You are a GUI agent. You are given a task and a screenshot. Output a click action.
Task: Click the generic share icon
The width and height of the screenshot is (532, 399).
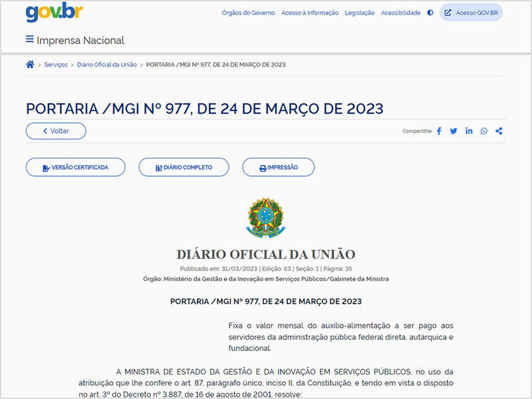coord(499,131)
